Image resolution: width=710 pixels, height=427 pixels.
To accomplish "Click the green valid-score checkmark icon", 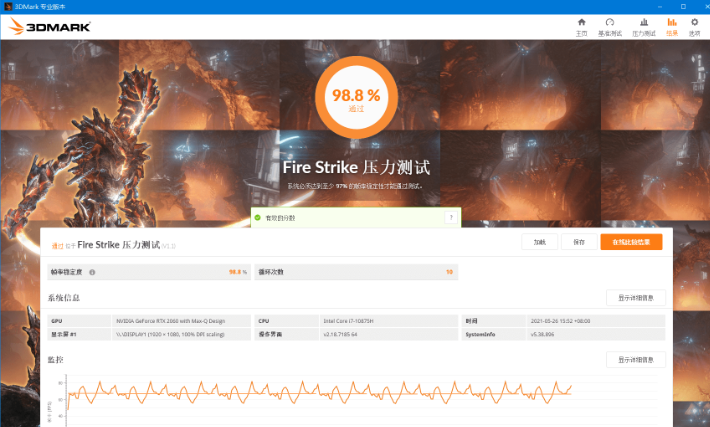I will [x=258, y=218].
